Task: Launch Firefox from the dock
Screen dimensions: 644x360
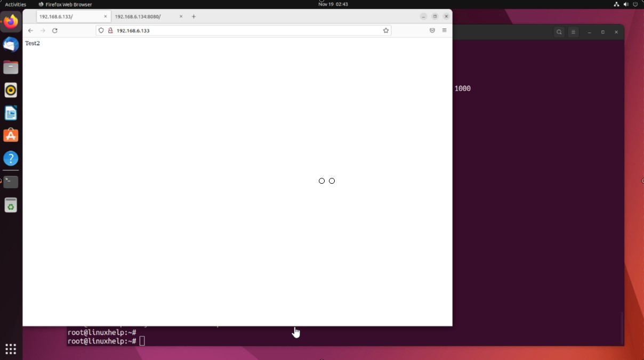Action: click(11, 22)
